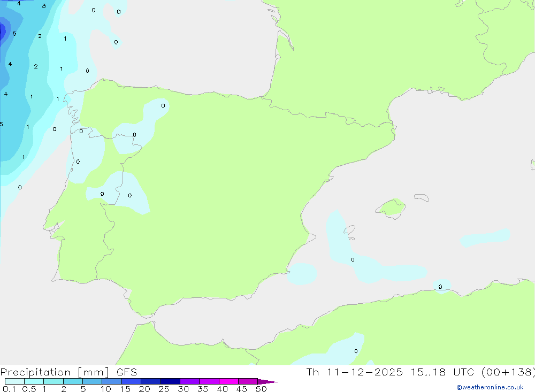Select the 35–40 mm purple legend swatch
The width and height of the screenshot is (535, 392).
[x=209, y=381]
